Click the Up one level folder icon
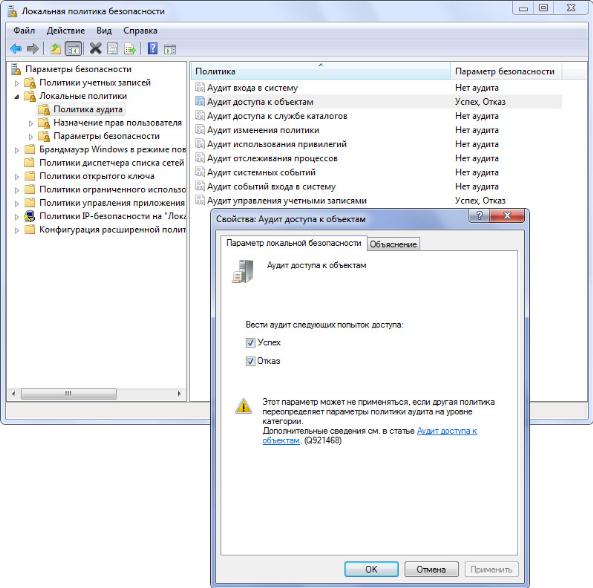Viewport: 593px width, 588px height. coord(56,49)
